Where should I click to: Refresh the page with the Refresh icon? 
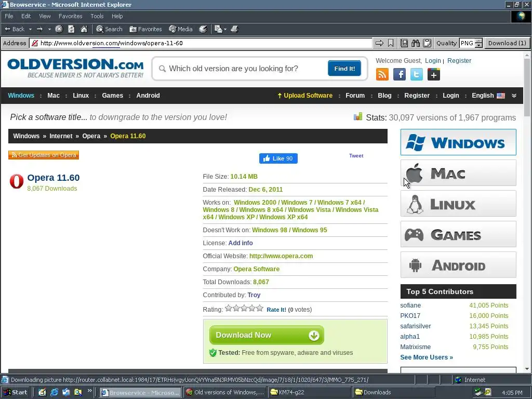point(71,29)
